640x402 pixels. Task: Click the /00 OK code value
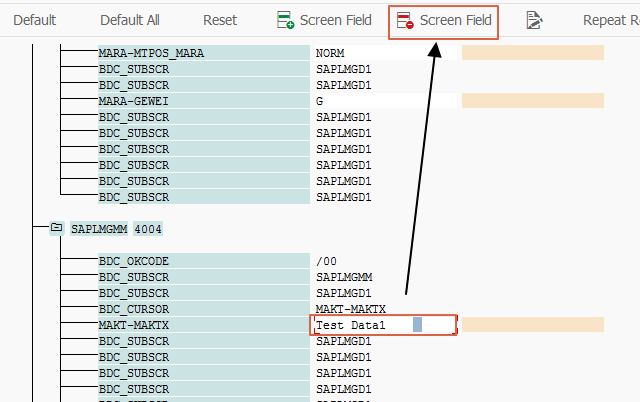326,261
